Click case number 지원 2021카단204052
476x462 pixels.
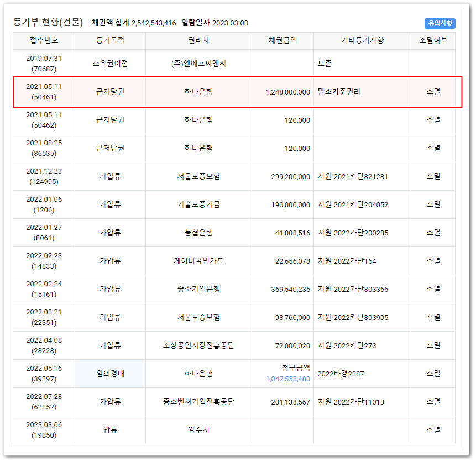tap(353, 204)
